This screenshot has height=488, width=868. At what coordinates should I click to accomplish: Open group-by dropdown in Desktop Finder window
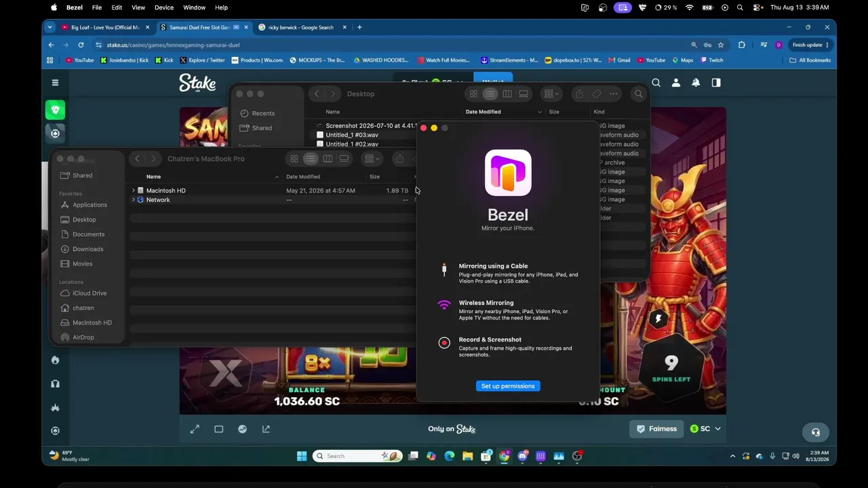(x=550, y=94)
